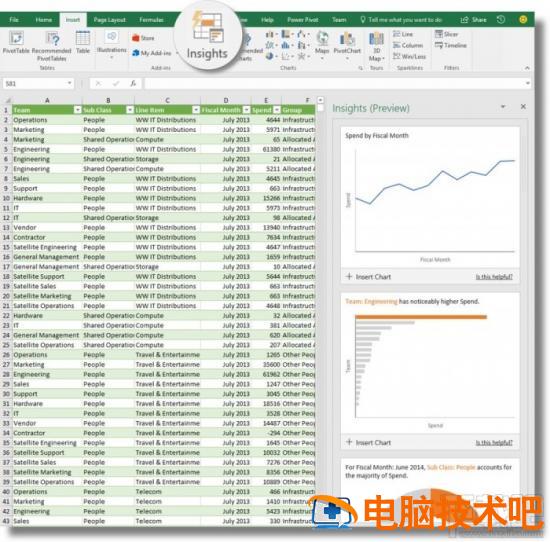This screenshot has height=542, width=550.
Task: Switch to the Formulas tab
Action: click(x=151, y=20)
